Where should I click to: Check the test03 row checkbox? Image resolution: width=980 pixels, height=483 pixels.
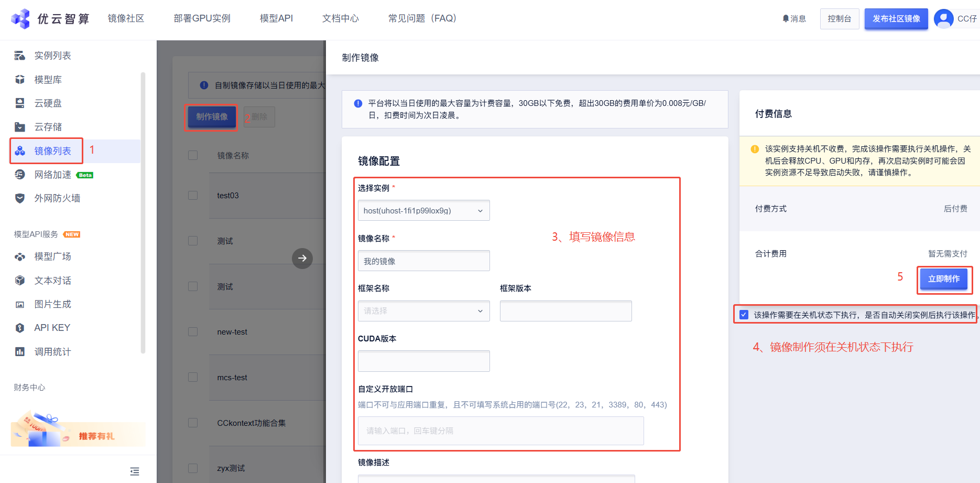(x=193, y=195)
